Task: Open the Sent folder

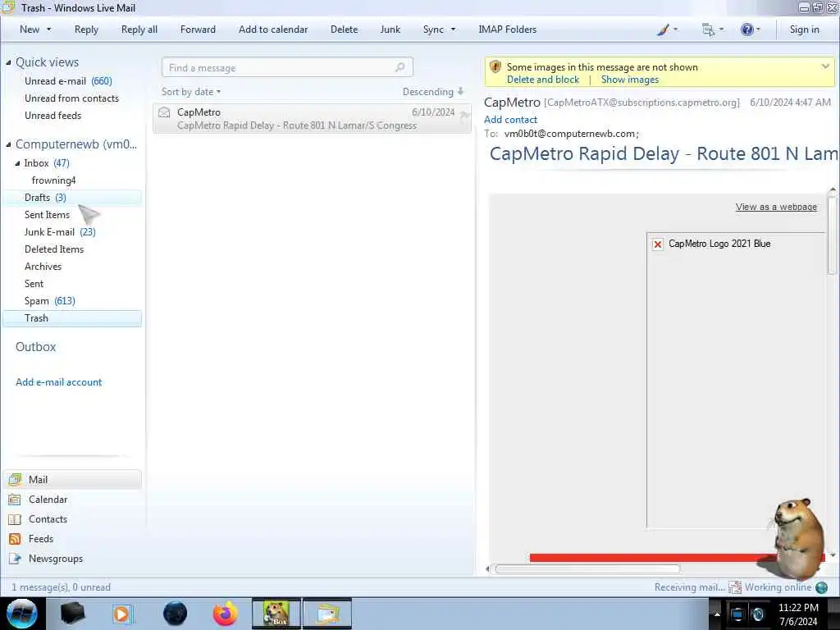Action: [34, 283]
